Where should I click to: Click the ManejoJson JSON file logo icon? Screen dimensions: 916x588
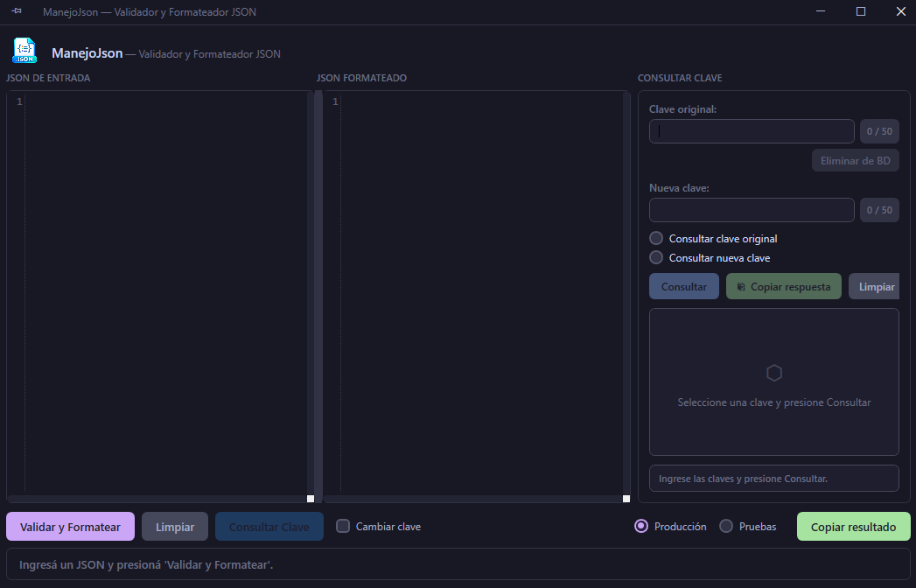[x=24, y=51]
